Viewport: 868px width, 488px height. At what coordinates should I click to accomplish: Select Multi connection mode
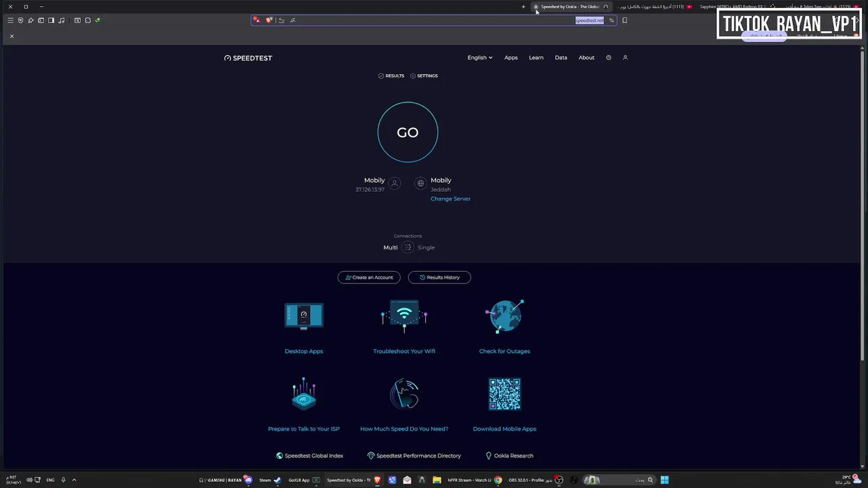pos(391,247)
